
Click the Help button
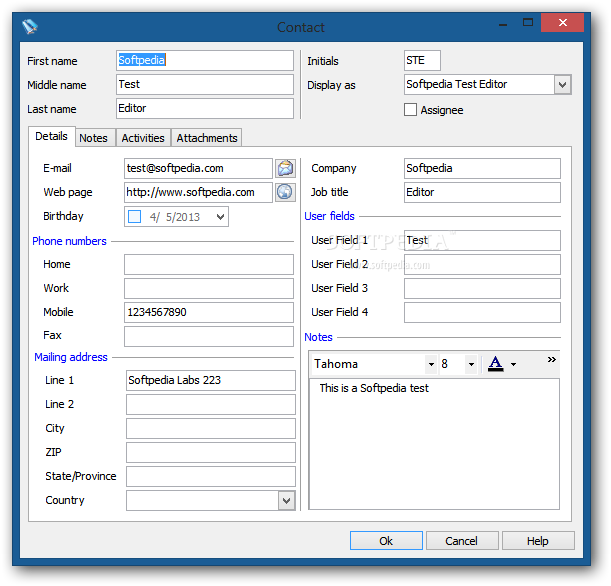538,541
